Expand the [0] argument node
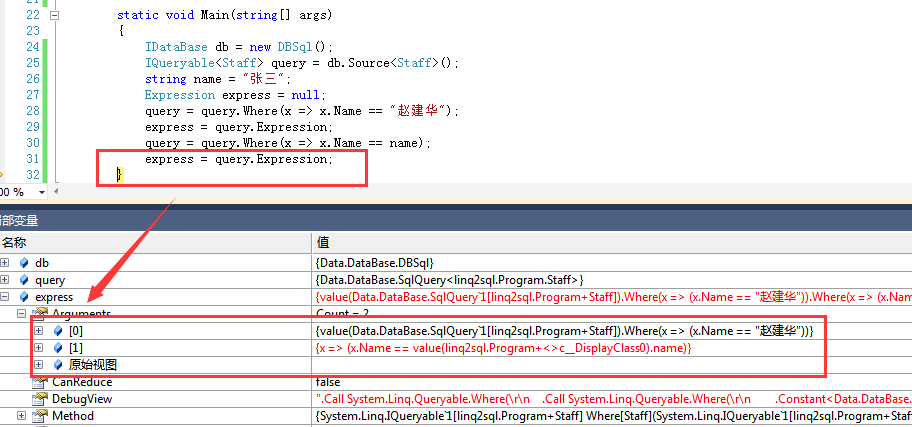The height and width of the screenshot is (427, 912). pyautogui.click(x=39, y=330)
